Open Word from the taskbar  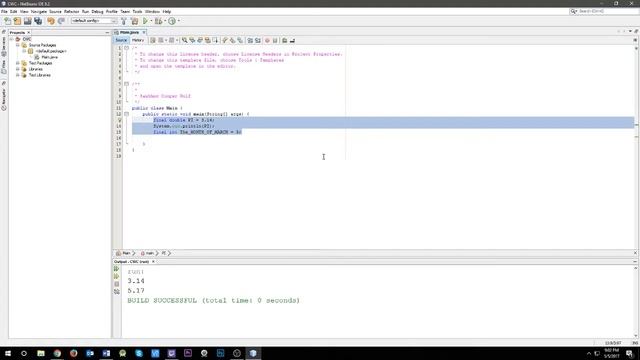(106, 353)
